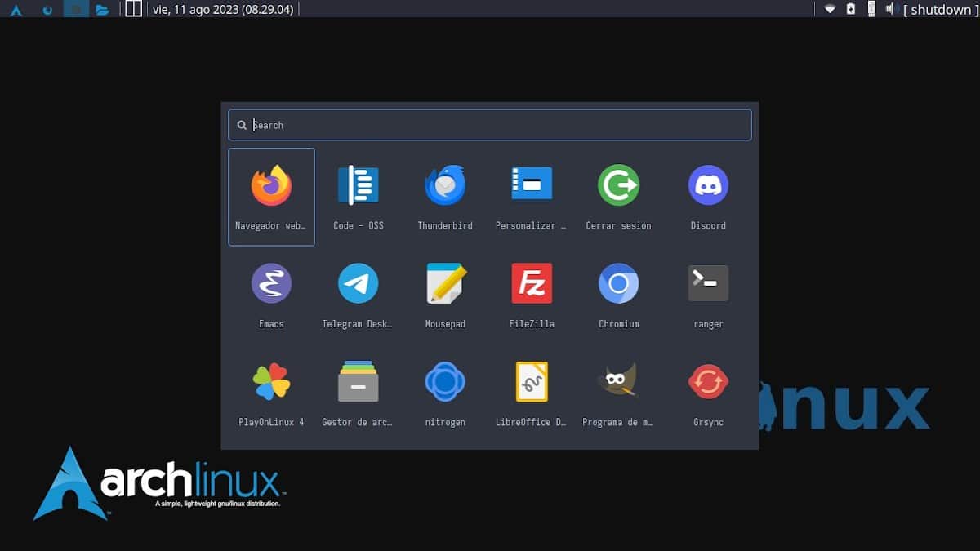Click the blue circular icon in top panel
Image resolution: width=980 pixels, height=551 pixels.
pyautogui.click(x=47, y=10)
